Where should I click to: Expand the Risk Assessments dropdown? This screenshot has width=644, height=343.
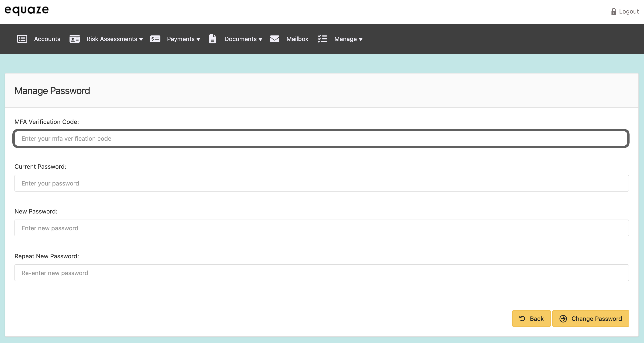(114, 39)
